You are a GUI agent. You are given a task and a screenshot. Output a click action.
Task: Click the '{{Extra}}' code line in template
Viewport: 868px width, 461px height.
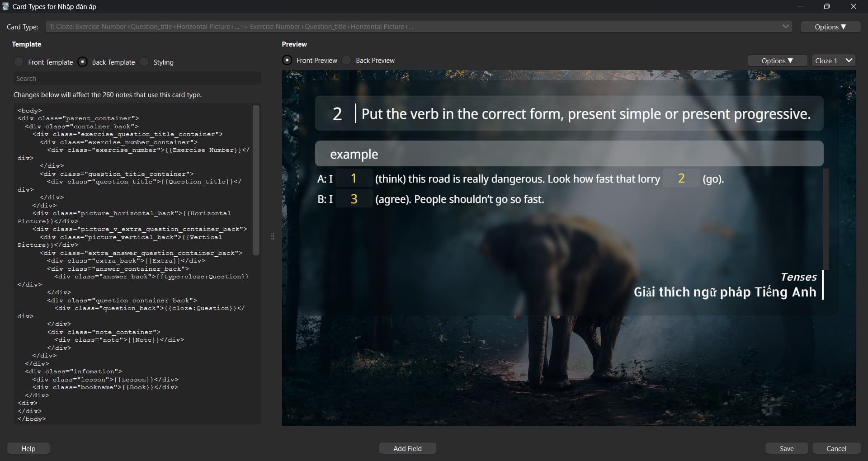126,261
